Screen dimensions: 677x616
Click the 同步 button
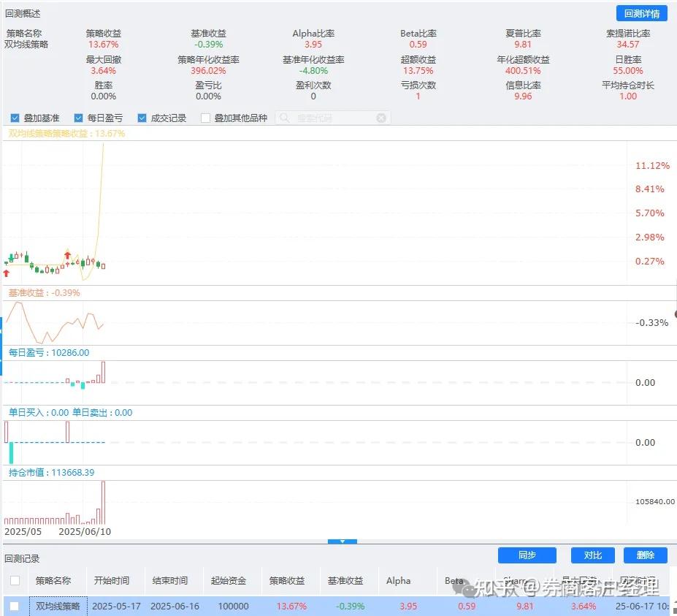point(527,555)
